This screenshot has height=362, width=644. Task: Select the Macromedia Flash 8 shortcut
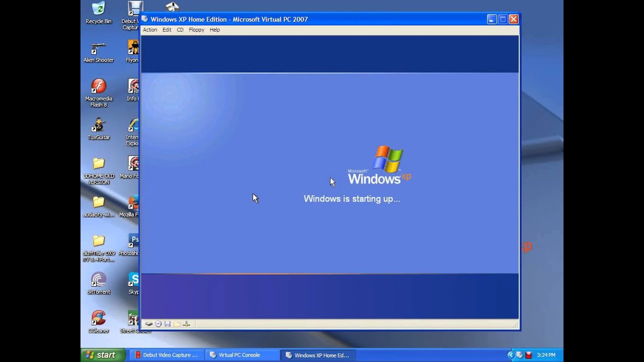(x=99, y=93)
